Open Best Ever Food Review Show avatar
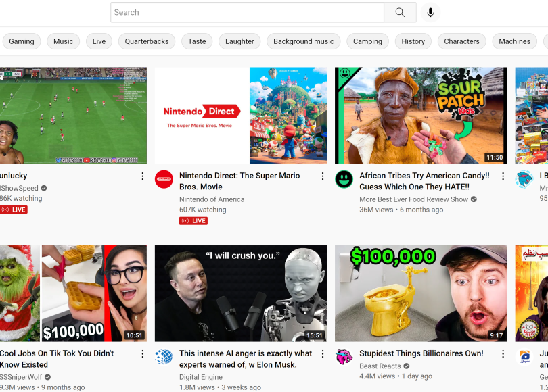The height and width of the screenshot is (392, 548). (344, 179)
